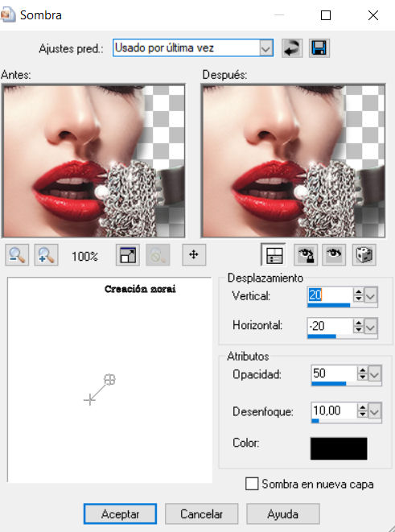Open help with the Ayuda button
The width and height of the screenshot is (395, 532).
[x=282, y=514]
